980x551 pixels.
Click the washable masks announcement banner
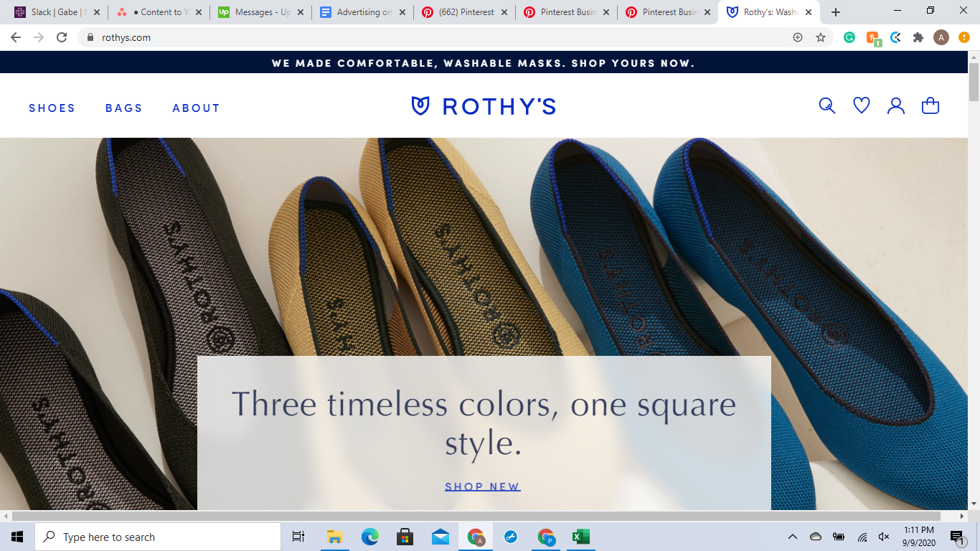484,63
